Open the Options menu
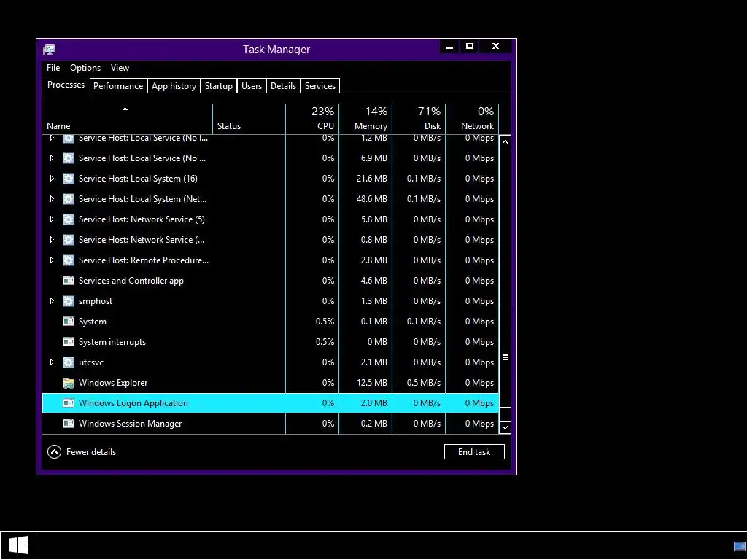This screenshot has height=560, width=747. click(85, 68)
